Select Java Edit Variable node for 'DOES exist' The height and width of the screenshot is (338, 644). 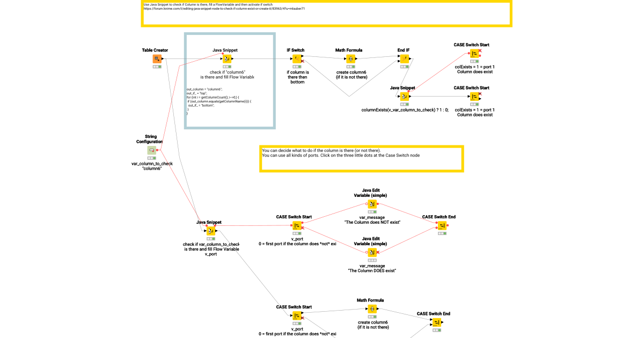point(372,252)
